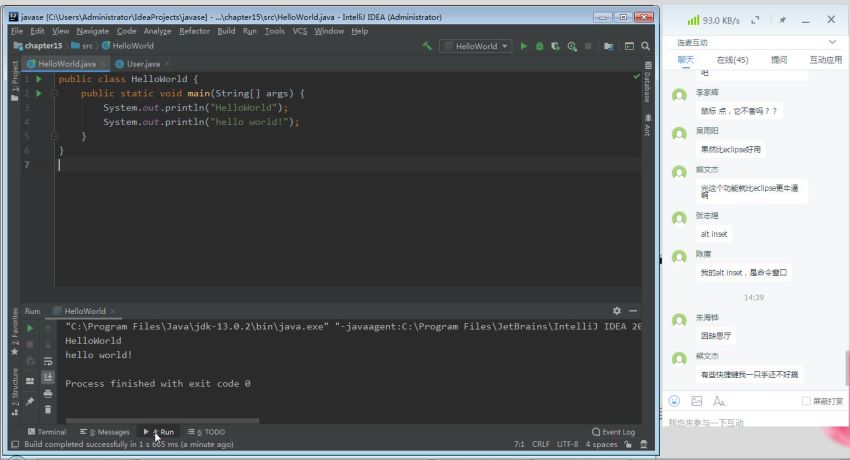Click the print icon in Run panel
The height and width of the screenshot is (460, 850).
pos(48,394)
